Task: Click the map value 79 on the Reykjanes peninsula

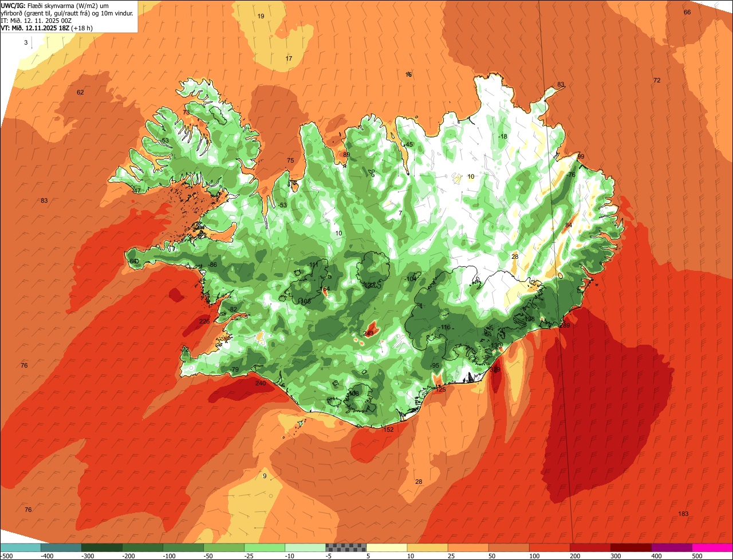Action: point(235,370)
